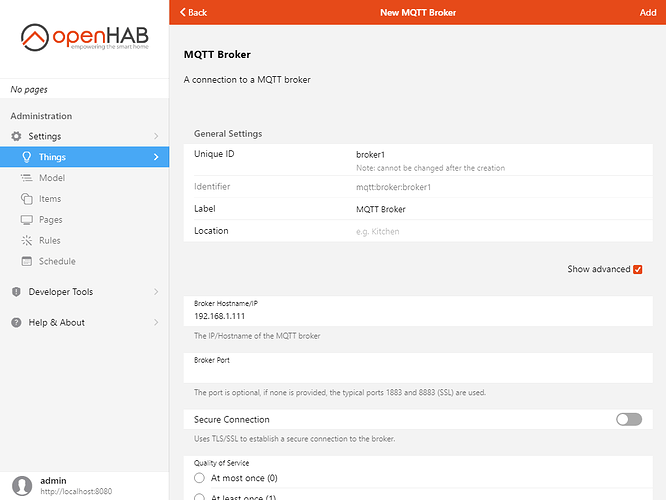This screenshot has height=500, width=666.
Task: Click Add to create the broker
Action: pos(647,12)
